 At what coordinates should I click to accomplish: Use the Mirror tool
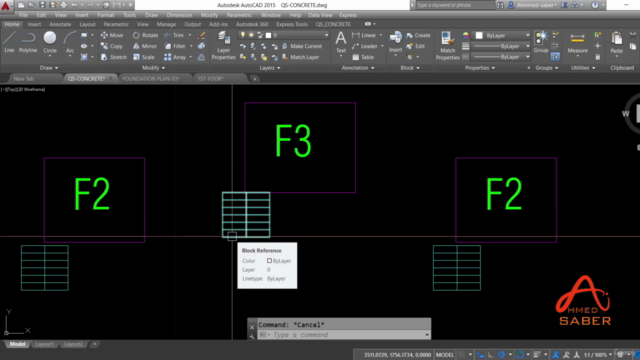145,47
